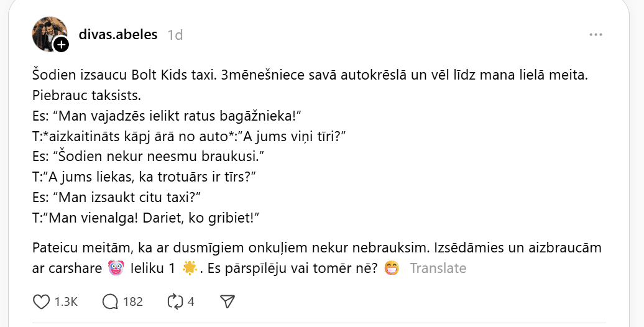Viewport: 644px width, 327px height.
Task: Click the grinning emoji before Translate
Action: point(392,269)
